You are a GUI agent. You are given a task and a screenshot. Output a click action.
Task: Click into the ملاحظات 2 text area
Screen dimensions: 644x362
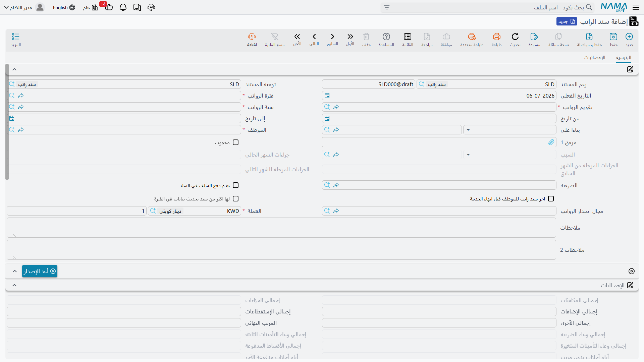(x=281, y=250)
